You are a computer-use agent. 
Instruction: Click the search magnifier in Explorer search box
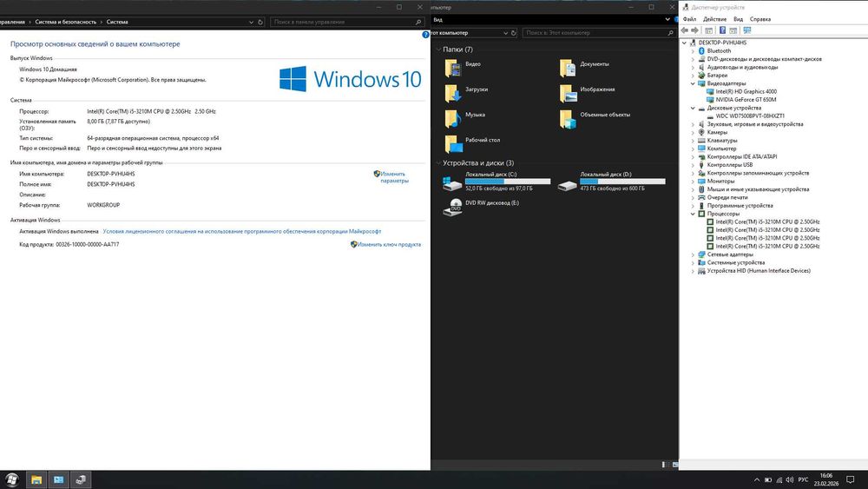point(670,33)
